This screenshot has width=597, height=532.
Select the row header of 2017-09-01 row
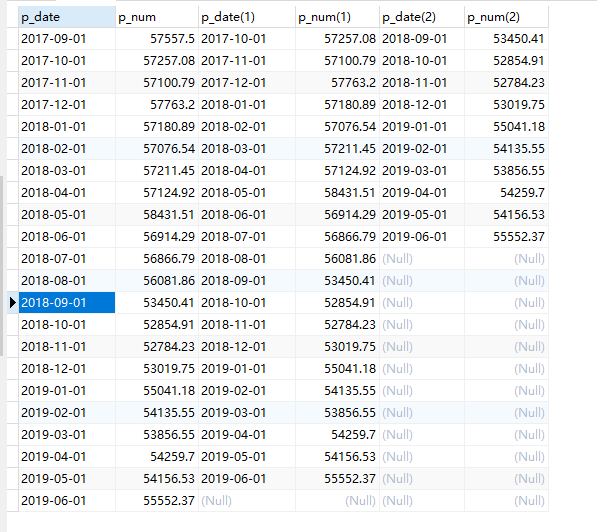click(x=13, y=39)
